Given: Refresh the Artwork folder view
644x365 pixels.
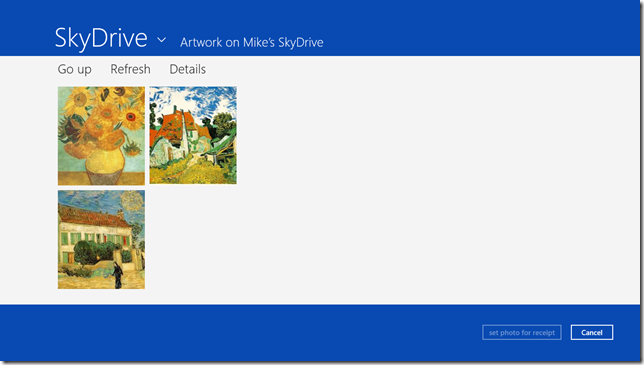Looking at the screenshot, I should (x=130, y=69).
